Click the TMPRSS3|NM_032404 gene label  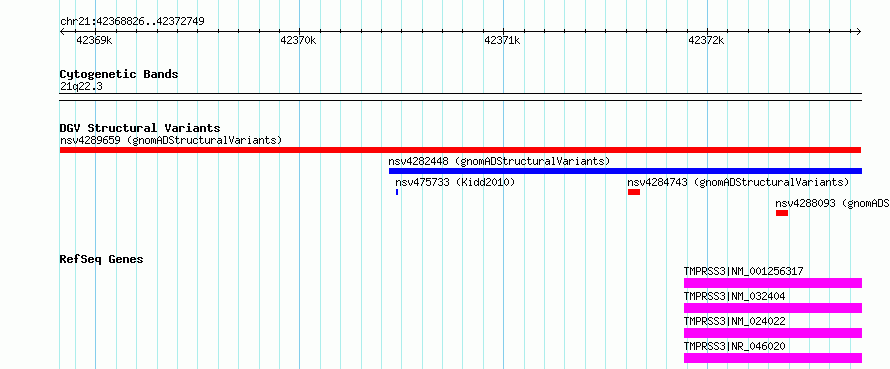point(735,296)
